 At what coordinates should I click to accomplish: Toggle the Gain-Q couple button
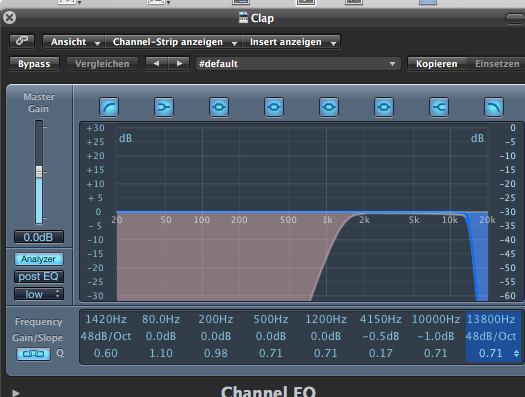coord(33,354)
